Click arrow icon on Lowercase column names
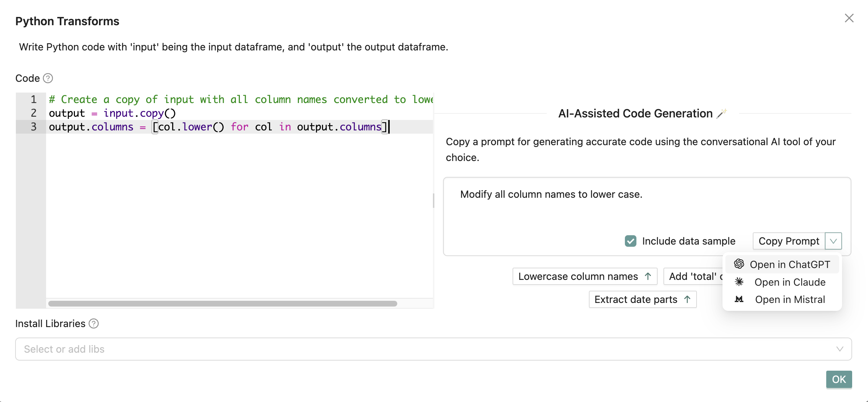The width and height of the screenshot is (868, 402). [x=648, y=276]
